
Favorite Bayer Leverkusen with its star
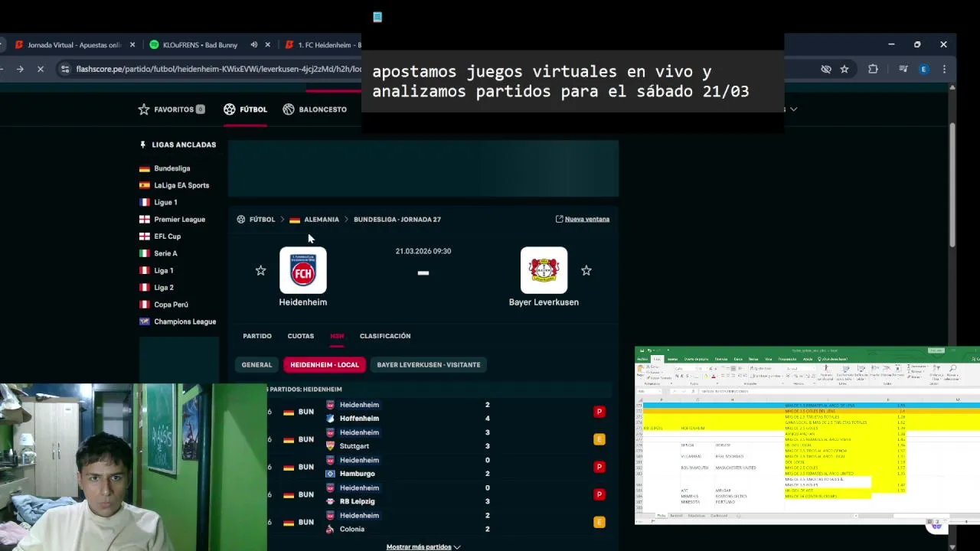[x=586, y=270]
